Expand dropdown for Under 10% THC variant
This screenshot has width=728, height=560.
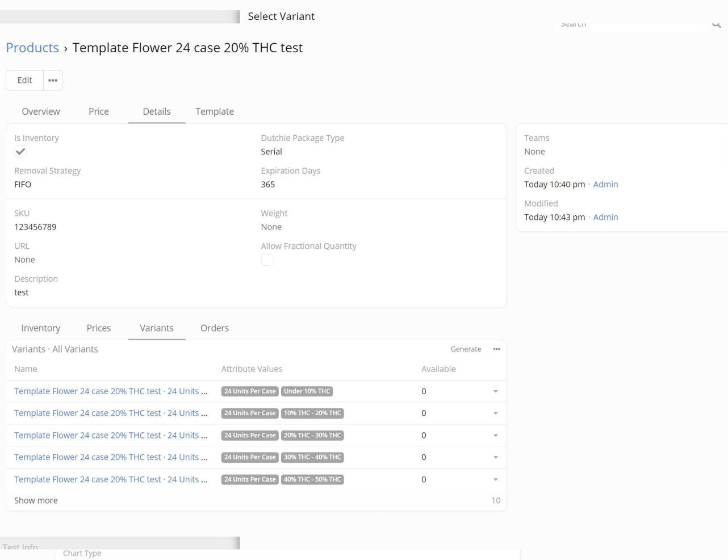[x=495, y=391]
